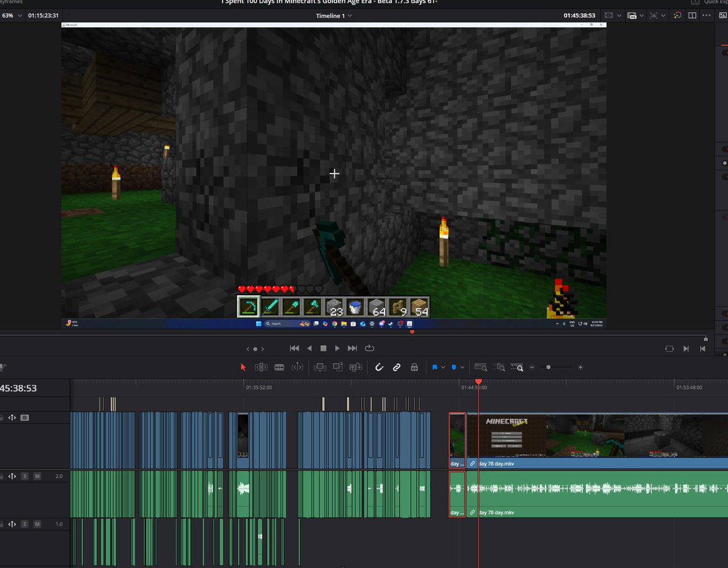
Task: Jump to first frame transport button
Action: click(x=294, y=349)
